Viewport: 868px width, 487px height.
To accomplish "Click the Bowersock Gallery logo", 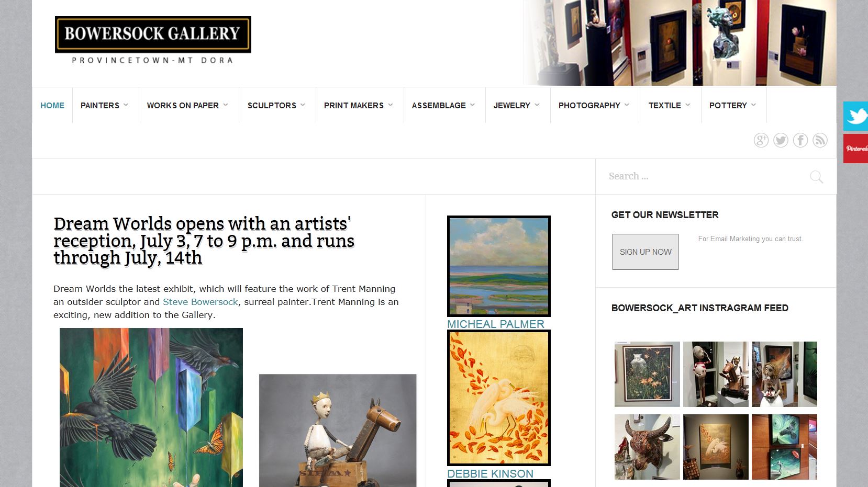I will 153,40.
